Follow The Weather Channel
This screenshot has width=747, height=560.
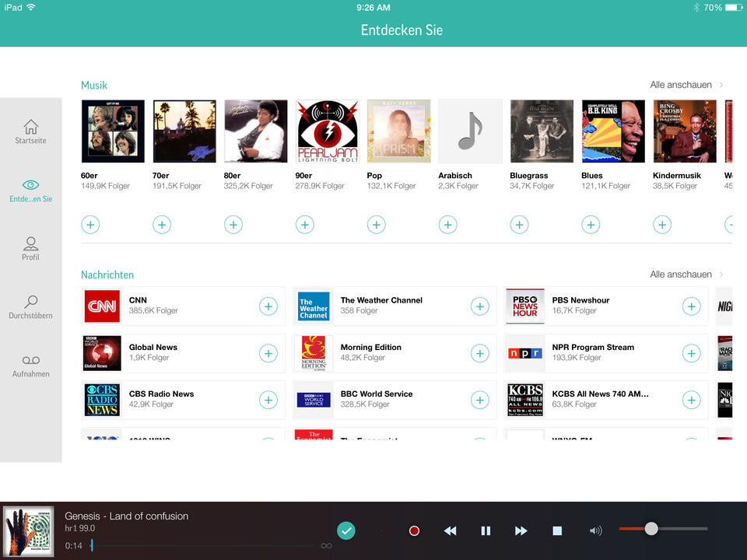click(x=480, y=306)
